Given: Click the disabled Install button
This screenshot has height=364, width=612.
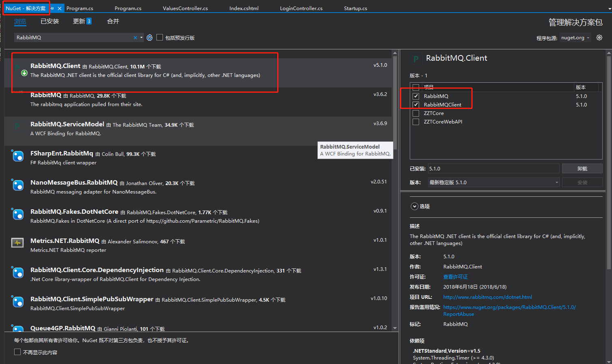Looking at the screenshot, I should 582,182.
